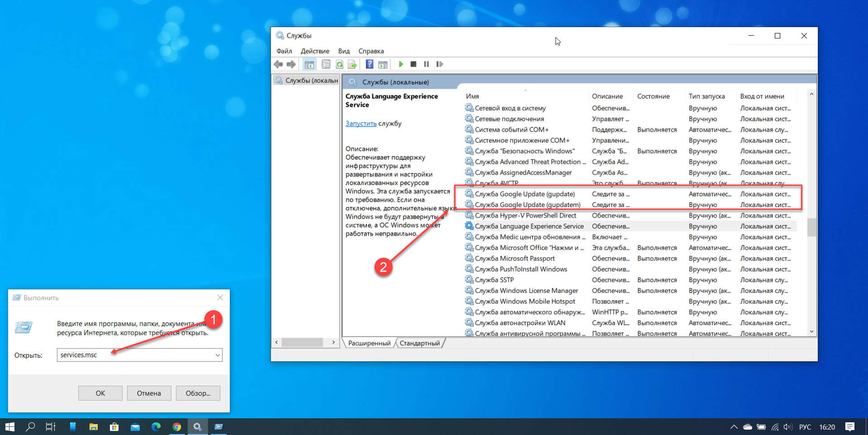Select Служба Hyper-V PowerShell Direct row

click(630, 216)
